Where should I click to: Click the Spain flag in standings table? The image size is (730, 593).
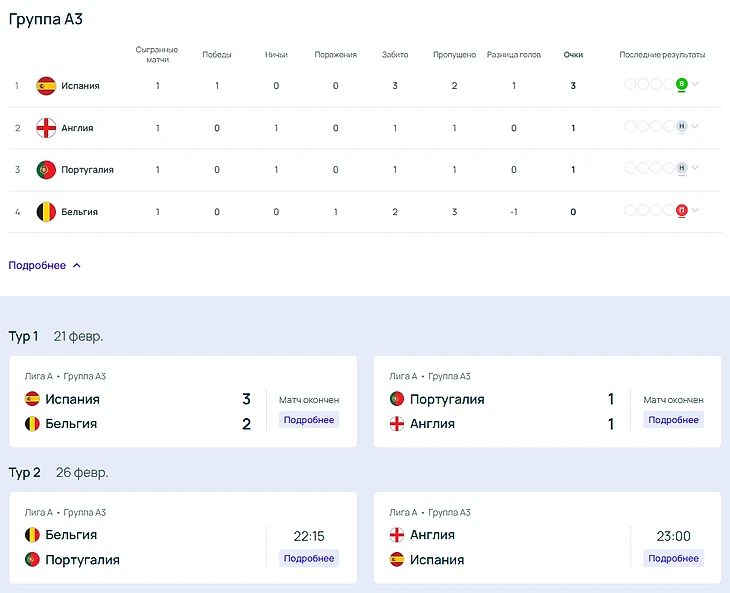coord(46,86)
